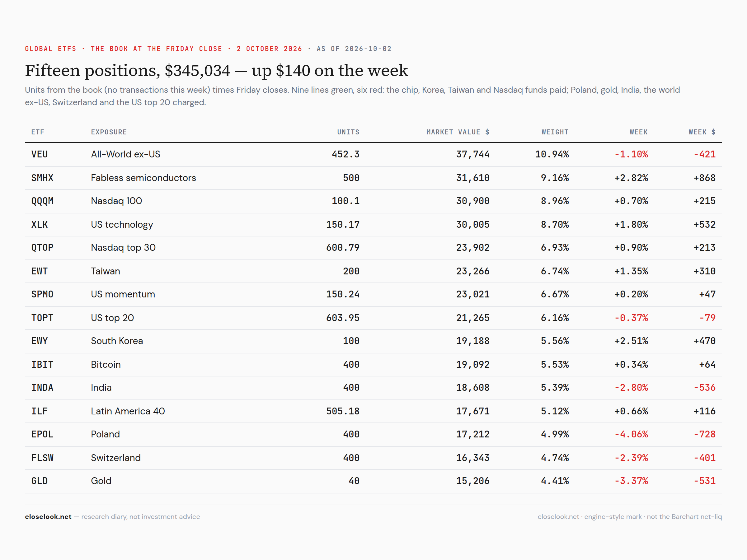This screenshot has width=747, height=560.
Task: Click EWY market value 19,188
Action: (x=473, y=341)
